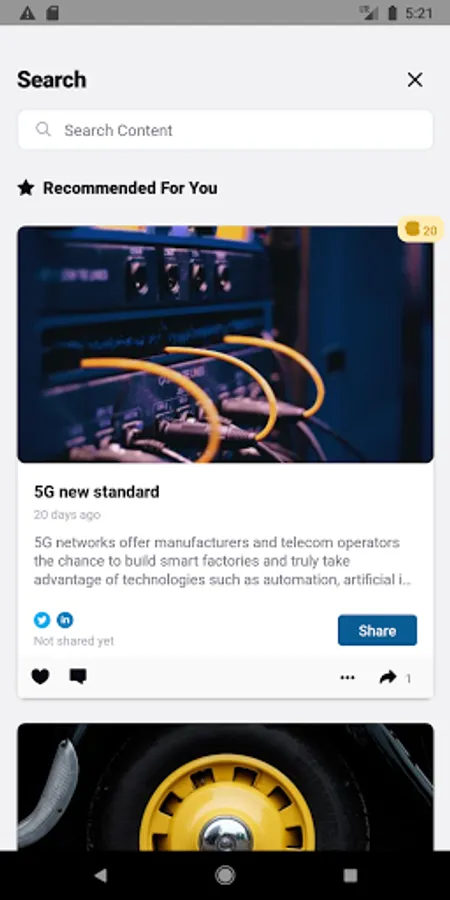The image size is (450, 900).
Task: Open comments via speech bubble icon
Action: tap(78, 676)
